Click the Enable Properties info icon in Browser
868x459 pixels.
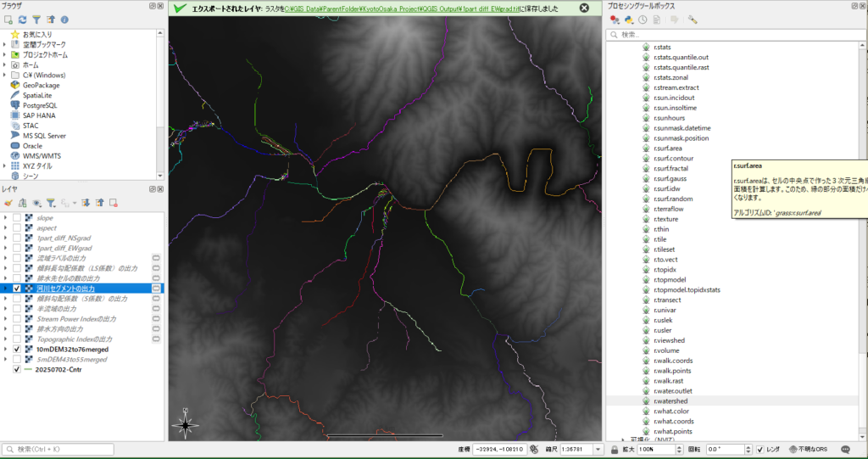(x=65, y=19)
